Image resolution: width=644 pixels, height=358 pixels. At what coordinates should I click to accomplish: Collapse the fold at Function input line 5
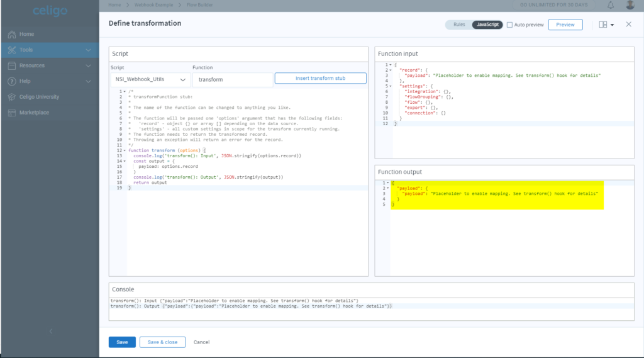point(391,86)
